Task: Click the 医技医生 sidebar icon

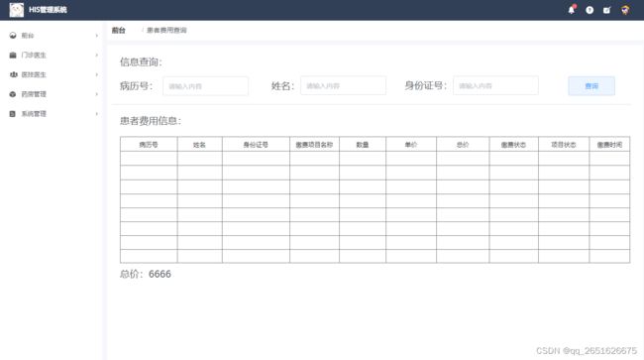Action: (13, 74)
